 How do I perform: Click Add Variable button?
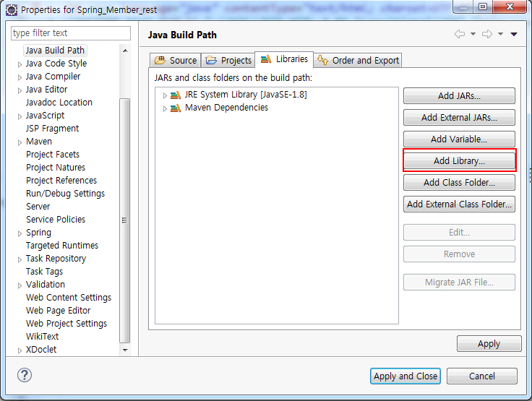pos(459,139)
